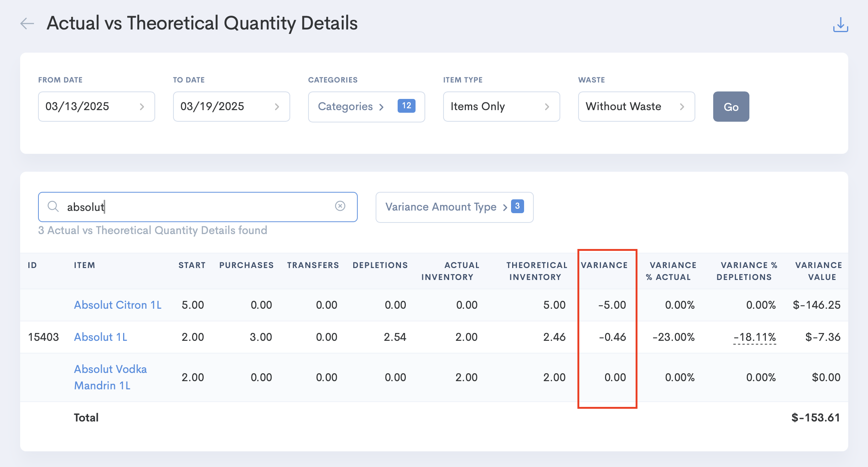This screenshot has height=467, width=868.
Task: Open the Absolut 1L item details
Action: coord(100,337)
